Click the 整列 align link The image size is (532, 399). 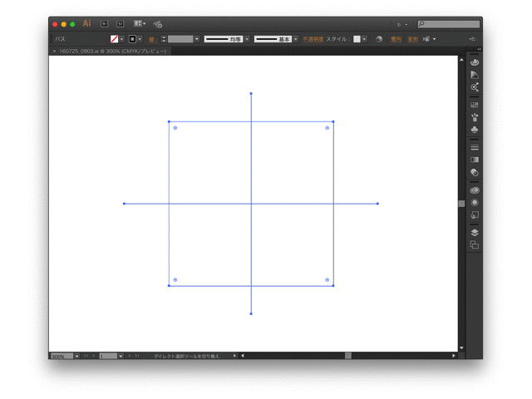click(396, 39)
